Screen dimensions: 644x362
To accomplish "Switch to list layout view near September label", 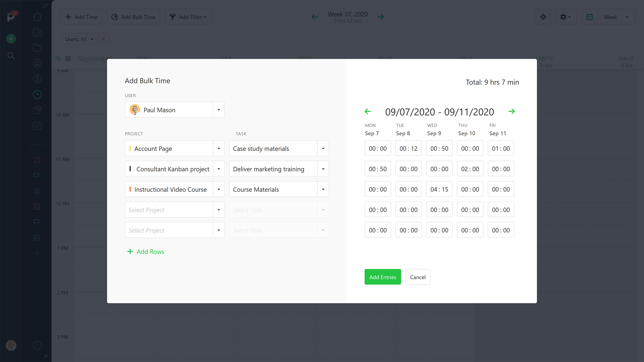I will (68, 58).
